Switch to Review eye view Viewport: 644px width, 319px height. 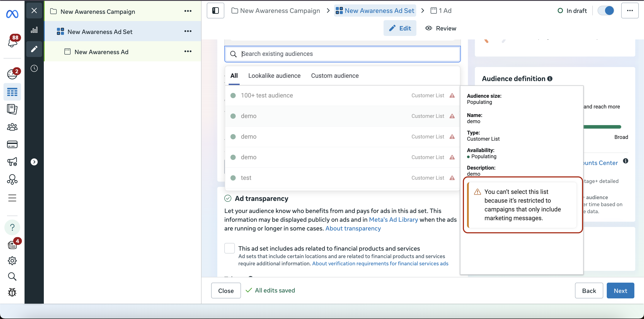[x=441, y=28]
